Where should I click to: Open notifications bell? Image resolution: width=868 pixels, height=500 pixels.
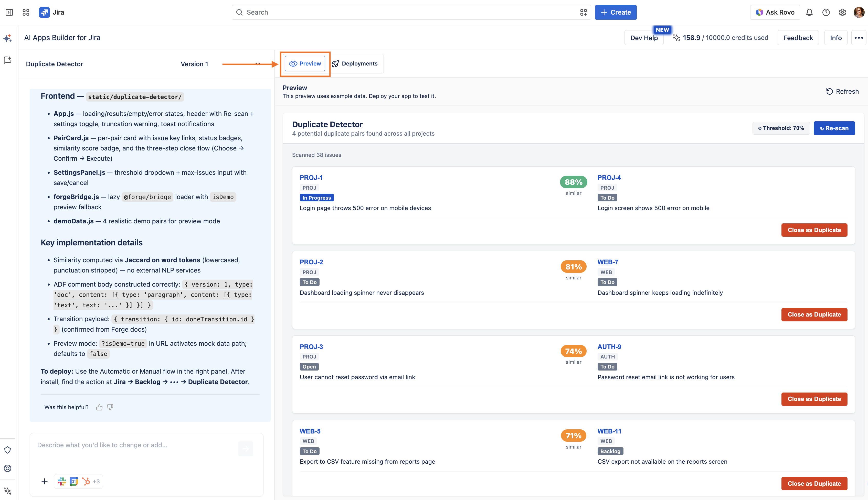(809, 12)
